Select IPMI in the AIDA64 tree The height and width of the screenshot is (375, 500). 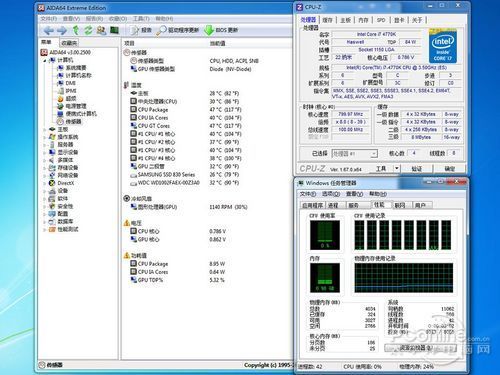(67, 91)
